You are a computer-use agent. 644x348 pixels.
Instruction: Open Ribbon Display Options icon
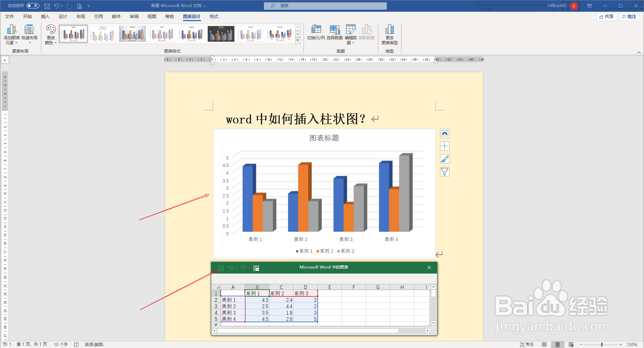[589, 6]
